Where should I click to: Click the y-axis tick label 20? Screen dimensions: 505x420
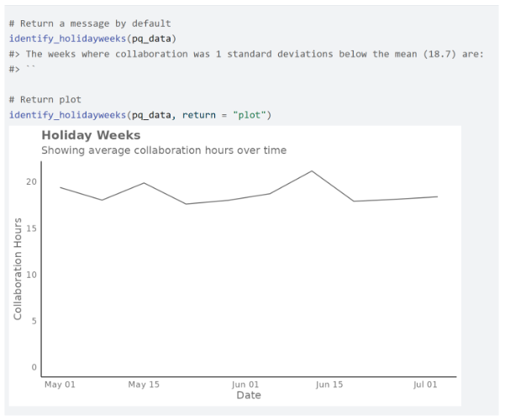(32, 182)
